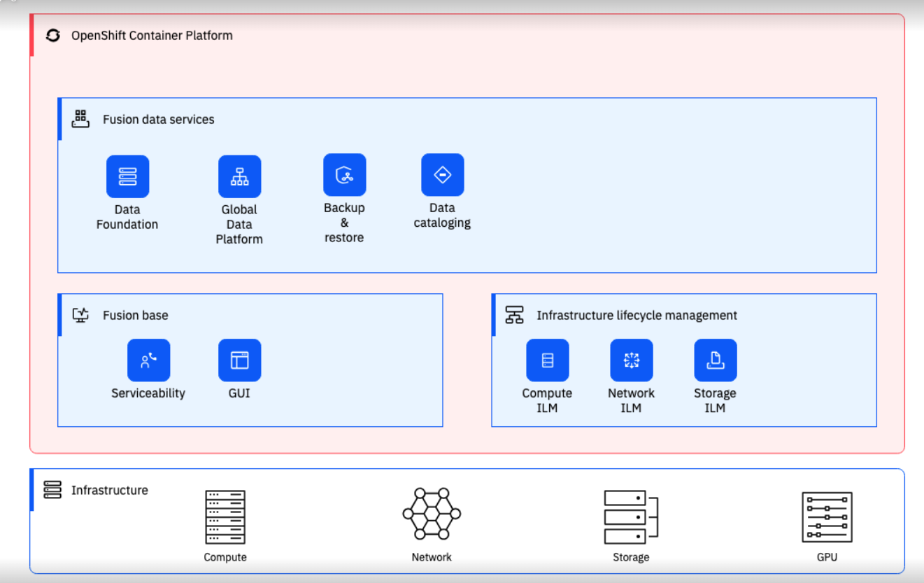Viewport: 924px width, 583px height.
Task: Click the OpenShift Container Platform title
Action: tap(152, 35)
